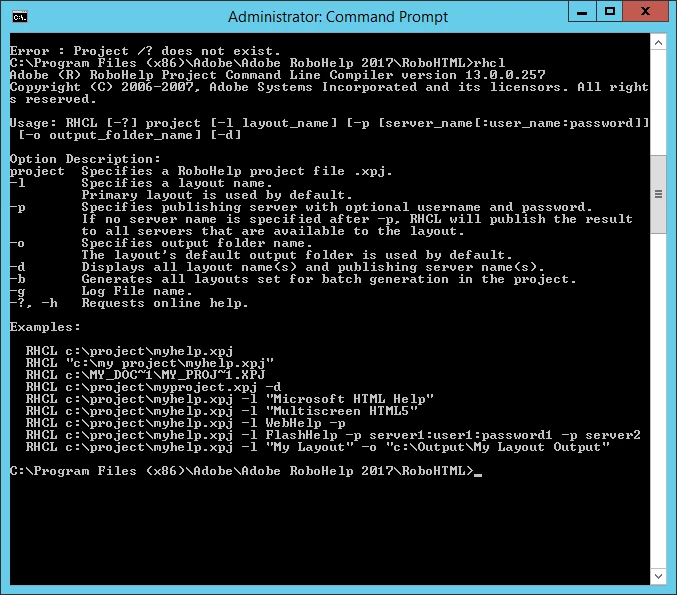677x595 pixels.
Task: Click the 'Microsoft HTML Help' example line
Action: (x=230, y=399)
